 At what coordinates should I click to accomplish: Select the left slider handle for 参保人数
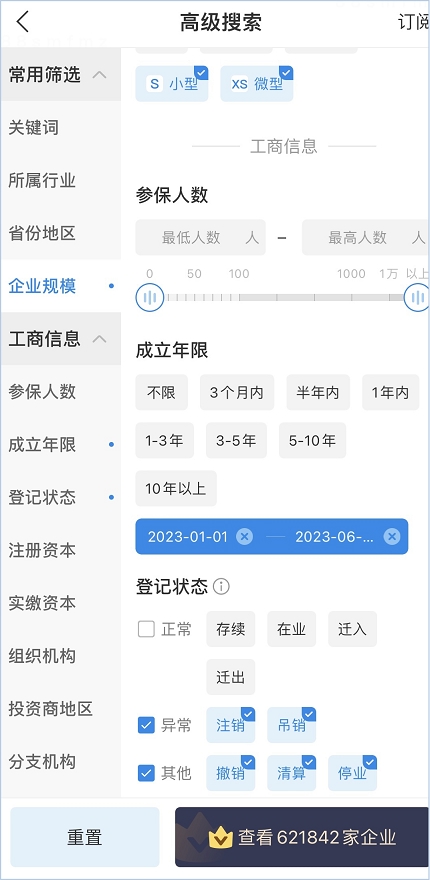[x=149, y=297]
